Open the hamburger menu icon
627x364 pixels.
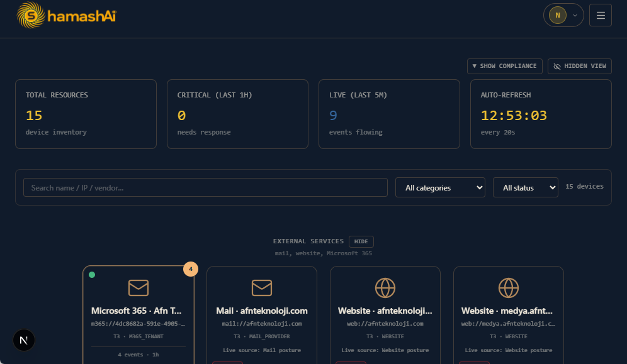click(x=600, y=15)
